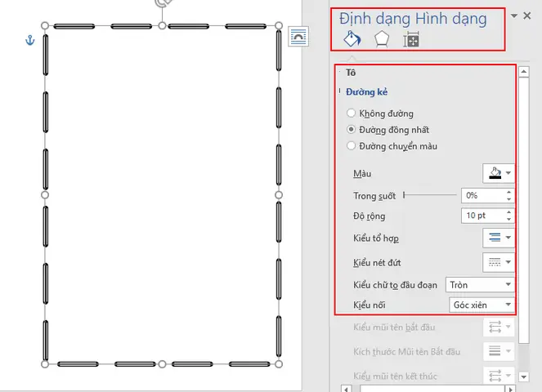The height and width of the screenshot is (392, 542).
Task: Click the anchor icon left of the shape
Action: pos(30,40)
